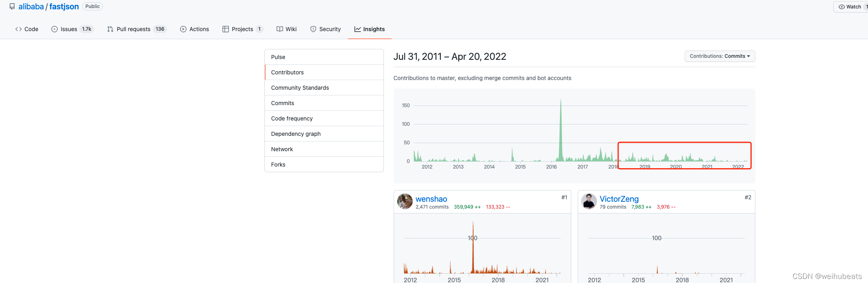Viewport: 868px width, 283px height.
Task: Click the Code brackets icon
Action: [x=19, y=29]
